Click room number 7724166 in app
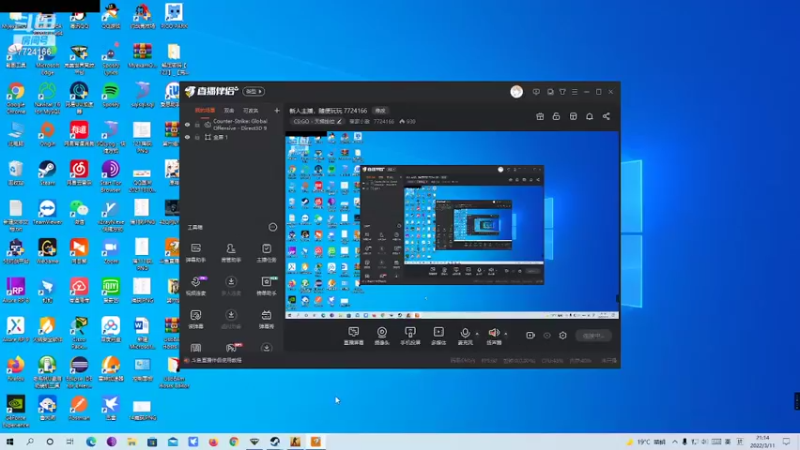 tap(384, 121)
